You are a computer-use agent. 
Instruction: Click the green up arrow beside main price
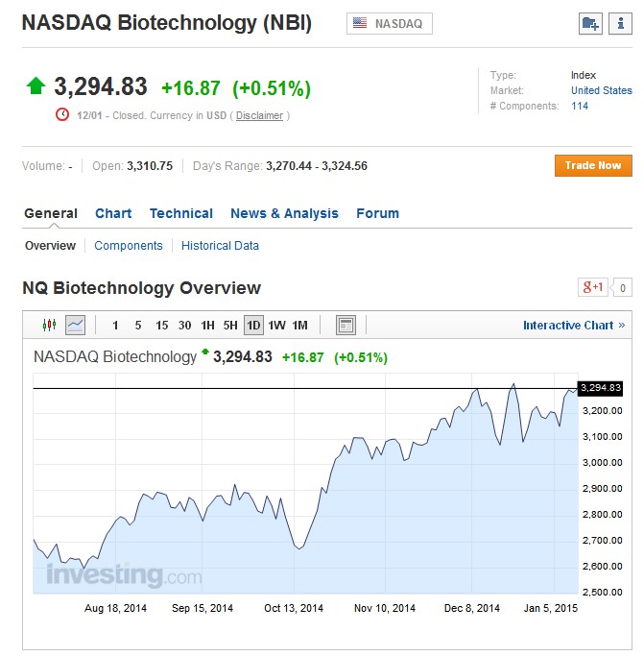click(36, 85)
